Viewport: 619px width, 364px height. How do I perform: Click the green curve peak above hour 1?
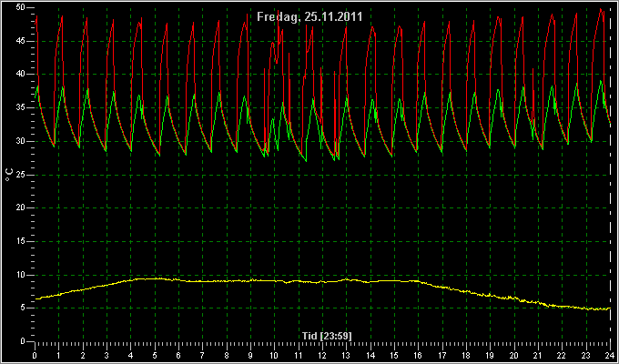[x=63, y=87]
